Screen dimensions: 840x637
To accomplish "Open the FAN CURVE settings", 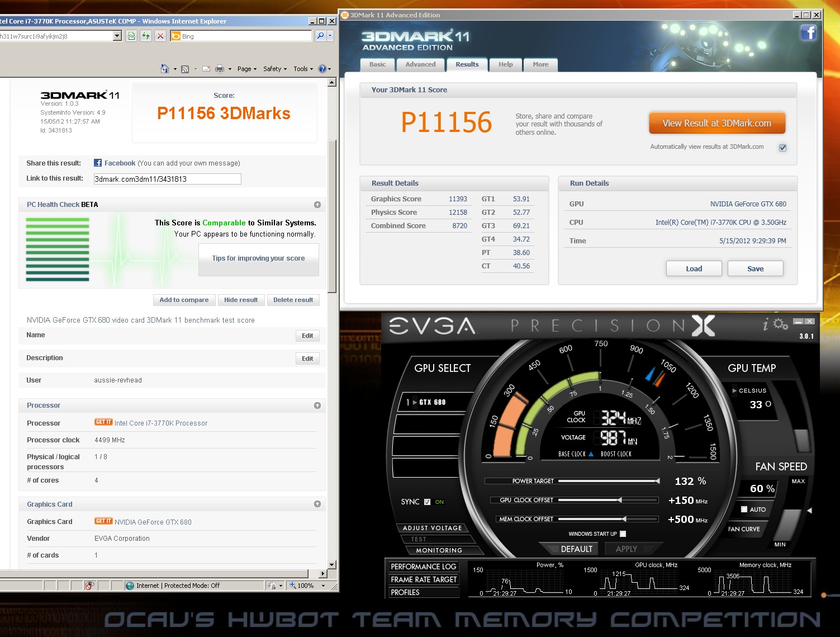I will click(744, 529).
